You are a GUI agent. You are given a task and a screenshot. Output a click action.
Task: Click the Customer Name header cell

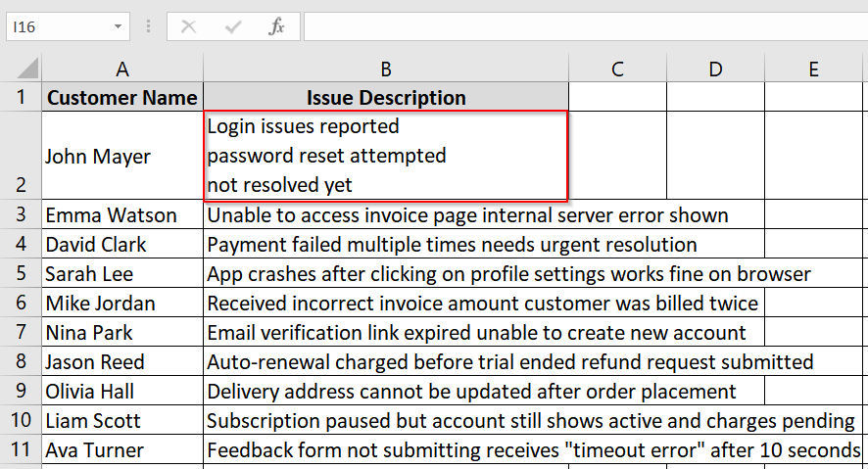point(122,97)
